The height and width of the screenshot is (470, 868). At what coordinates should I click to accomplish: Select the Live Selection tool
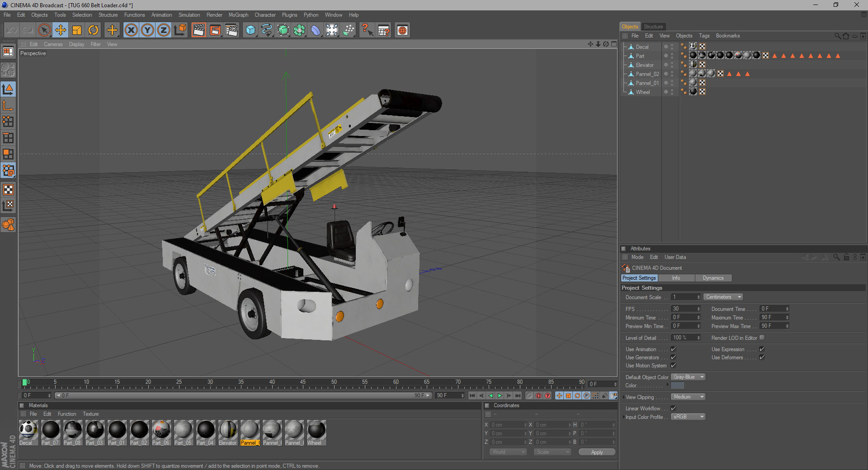click(44, 30)
